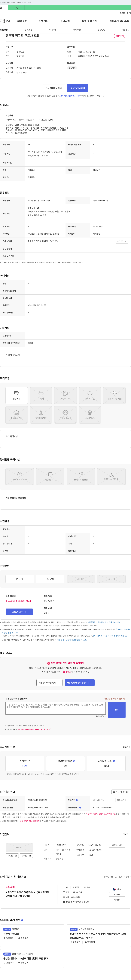This screenshot has width=131, height=980.
Task: Click the 고용24 site logo
Action: tap(5, 21)
